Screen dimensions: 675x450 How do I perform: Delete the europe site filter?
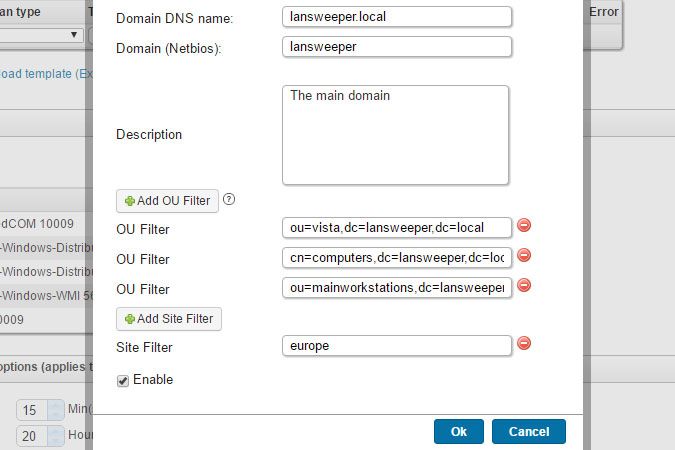point(524,344)
